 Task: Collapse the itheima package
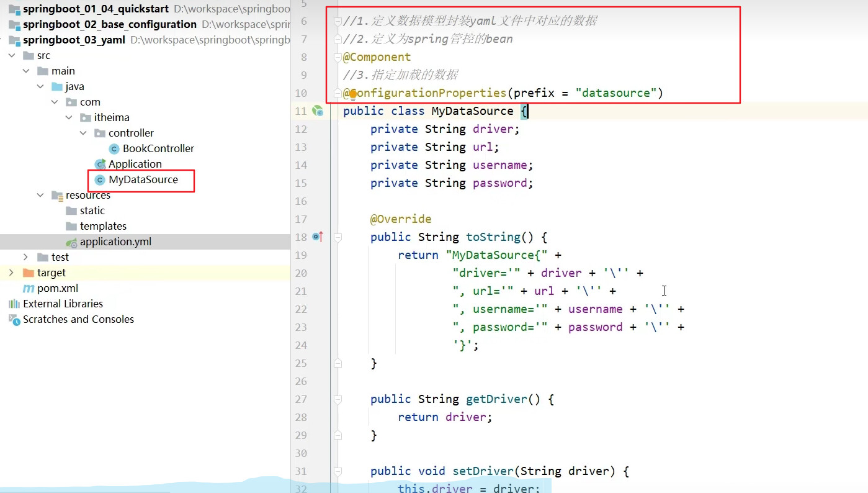coord(68,117)
